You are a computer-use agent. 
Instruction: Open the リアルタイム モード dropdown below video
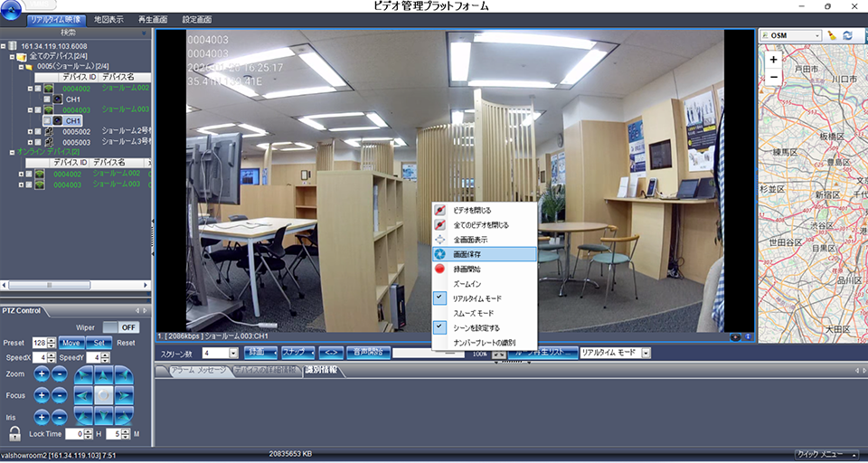646,353
